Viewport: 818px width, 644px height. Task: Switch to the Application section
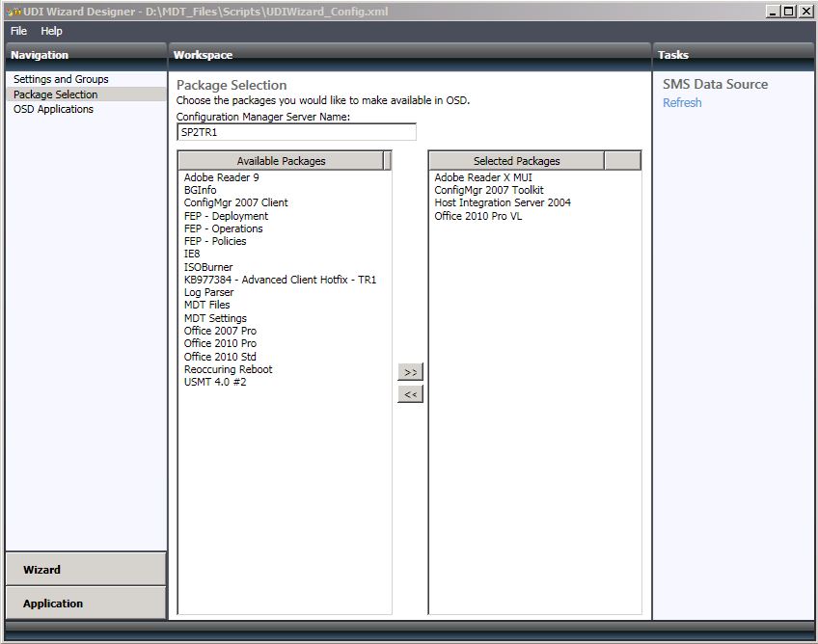86,604
